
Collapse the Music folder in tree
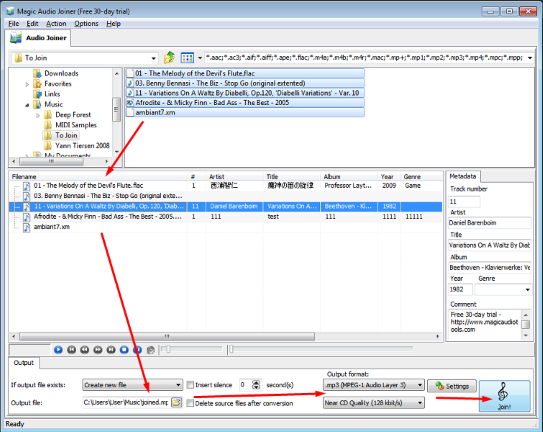(x=27, y=105)
